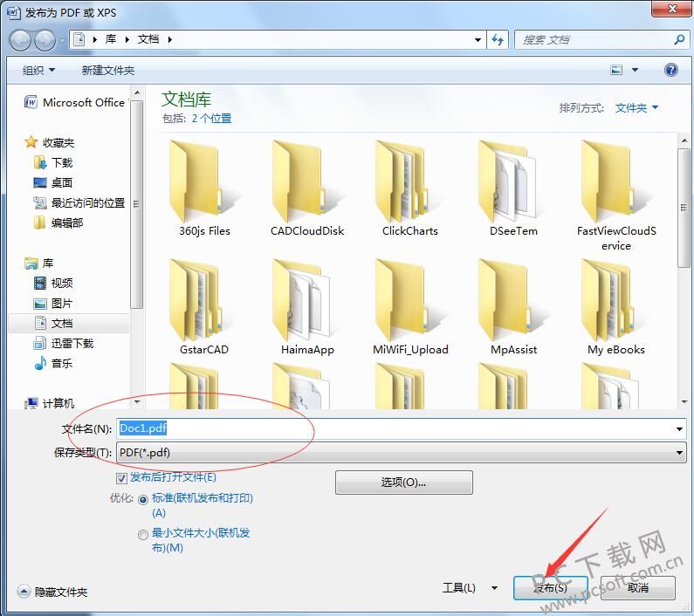Viewport: 694px width, 616px height.
Task: Select Microsoft Office in navigation pane
Action: [x=75, y=102]
